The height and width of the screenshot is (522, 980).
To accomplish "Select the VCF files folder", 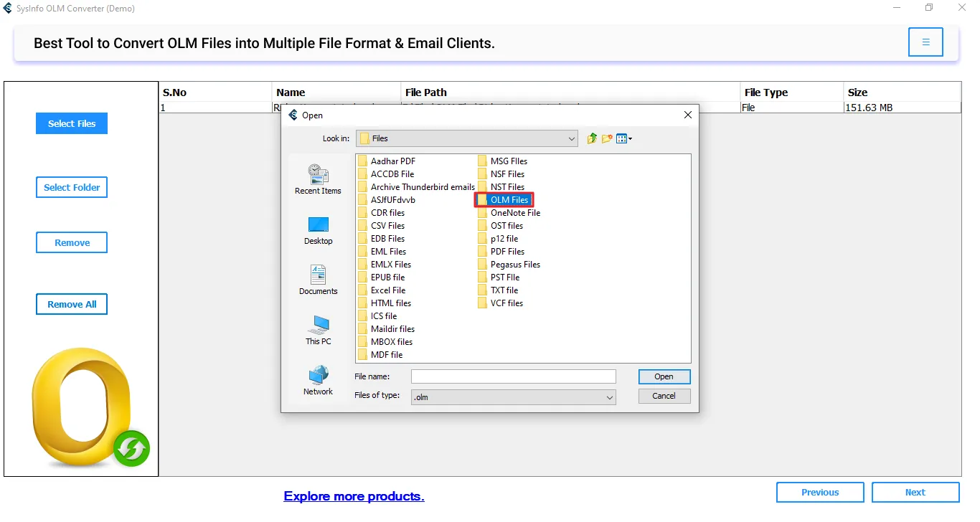I will click(501, 303).
